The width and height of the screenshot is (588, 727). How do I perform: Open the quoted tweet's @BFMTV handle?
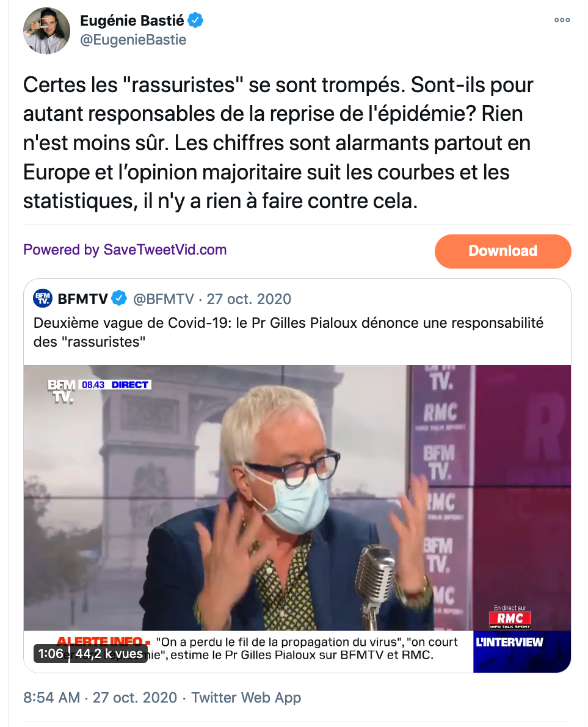point(163,298)
